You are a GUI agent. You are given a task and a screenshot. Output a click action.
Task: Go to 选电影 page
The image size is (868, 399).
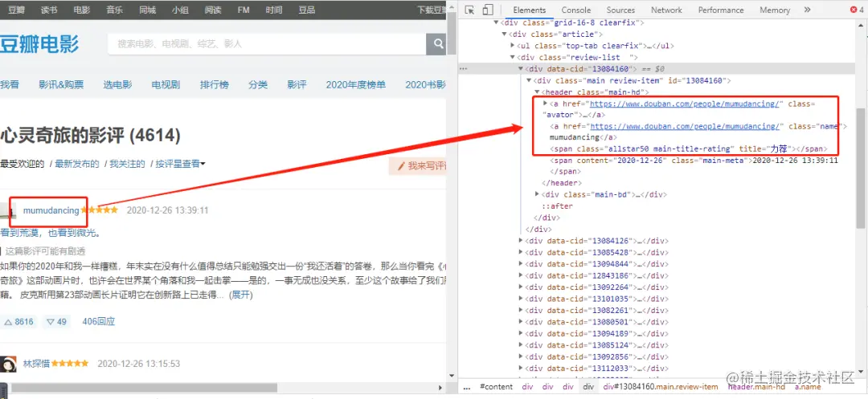coord(117,84)
